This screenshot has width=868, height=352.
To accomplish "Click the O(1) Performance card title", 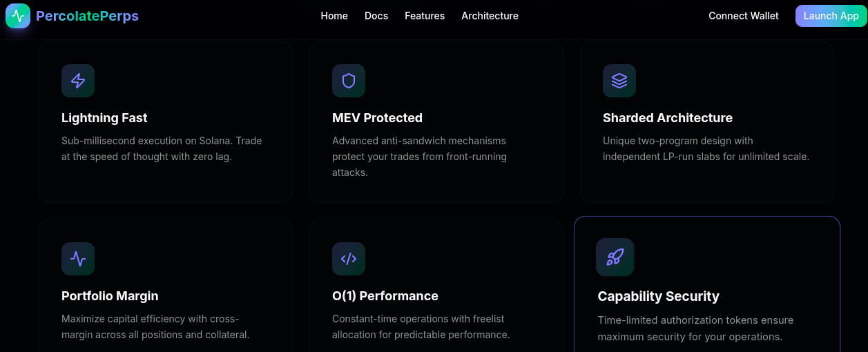I will pos(385,296).
